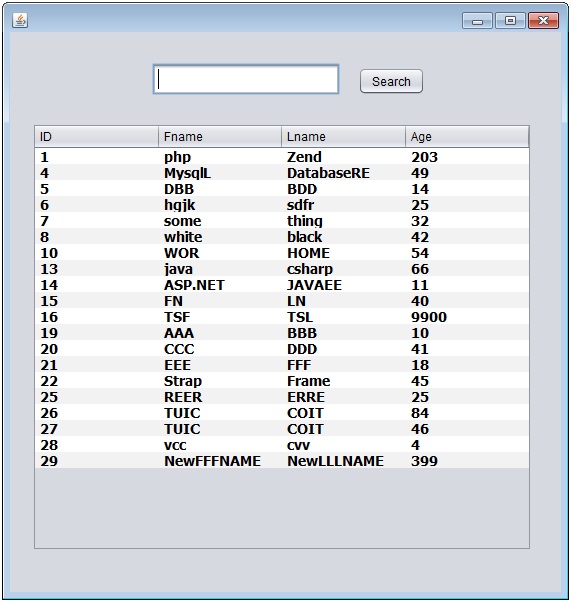This screenshot has width=571, height=603.
Task: Select the cell "HOME"
Action: [x=343, y=253]
